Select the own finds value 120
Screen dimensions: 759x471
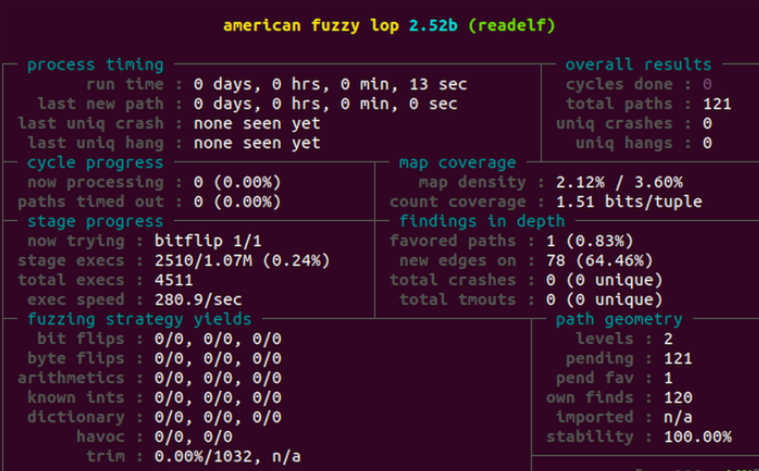click(x=678, y=397)
